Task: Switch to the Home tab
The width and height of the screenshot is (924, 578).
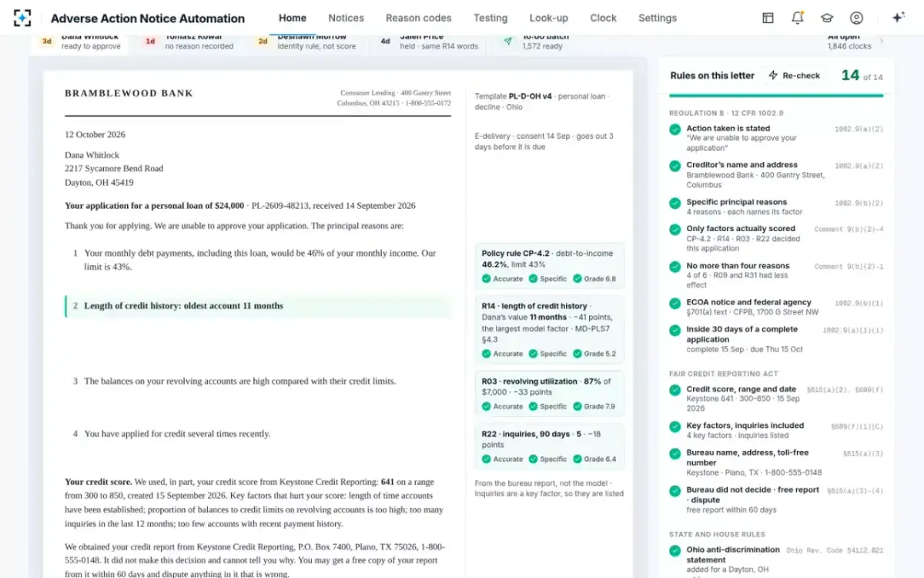Action: click(x=293, y=18)
